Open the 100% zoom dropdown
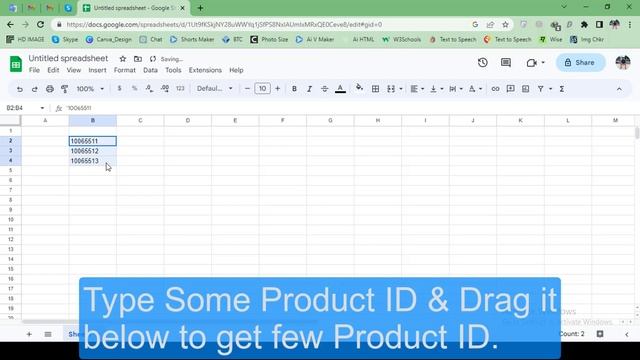 tap(90, 89)
